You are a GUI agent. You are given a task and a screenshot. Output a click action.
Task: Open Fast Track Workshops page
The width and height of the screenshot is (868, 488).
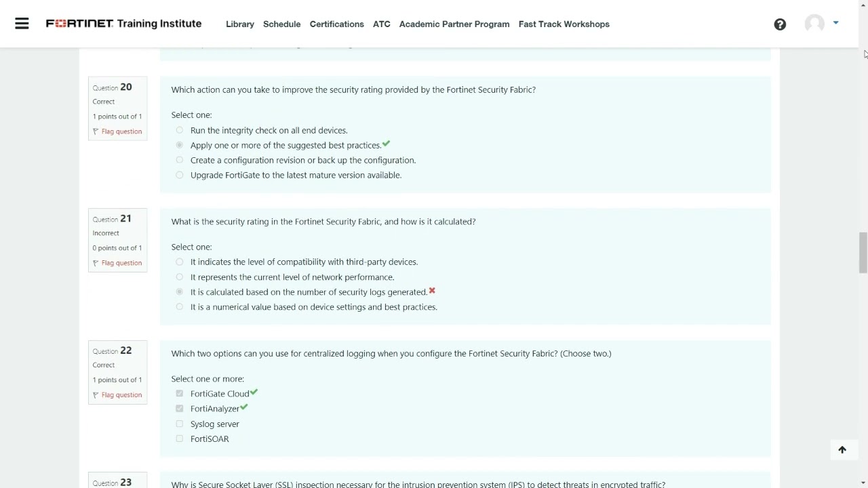564,24
